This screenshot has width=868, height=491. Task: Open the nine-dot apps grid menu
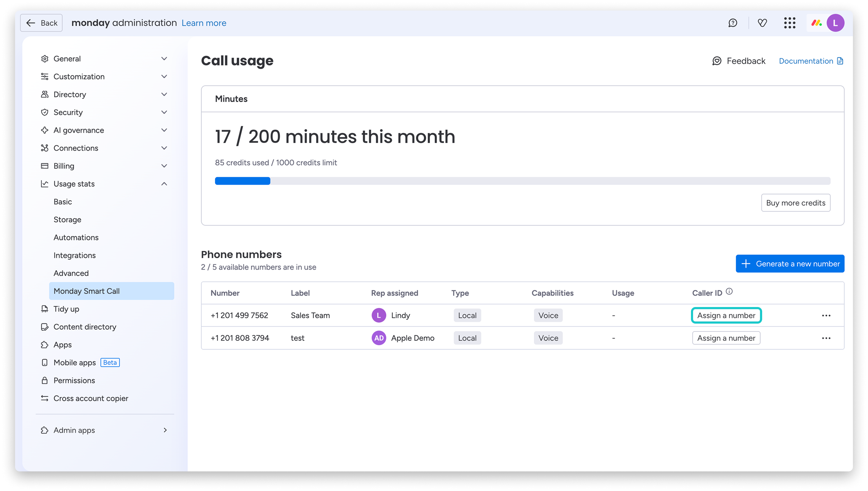(789, 23)
